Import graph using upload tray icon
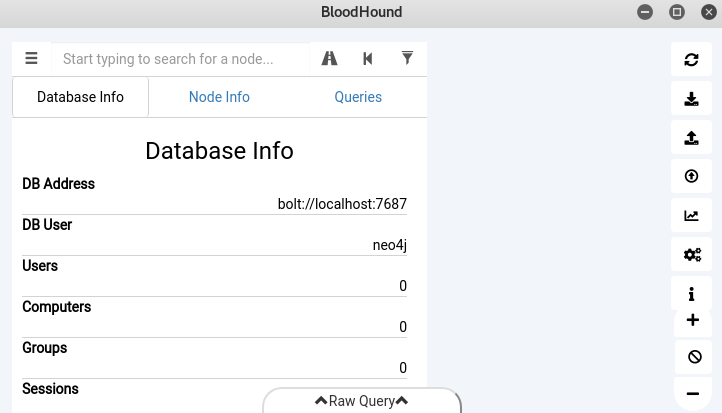The image size is (722, 413). click(691, 137)
